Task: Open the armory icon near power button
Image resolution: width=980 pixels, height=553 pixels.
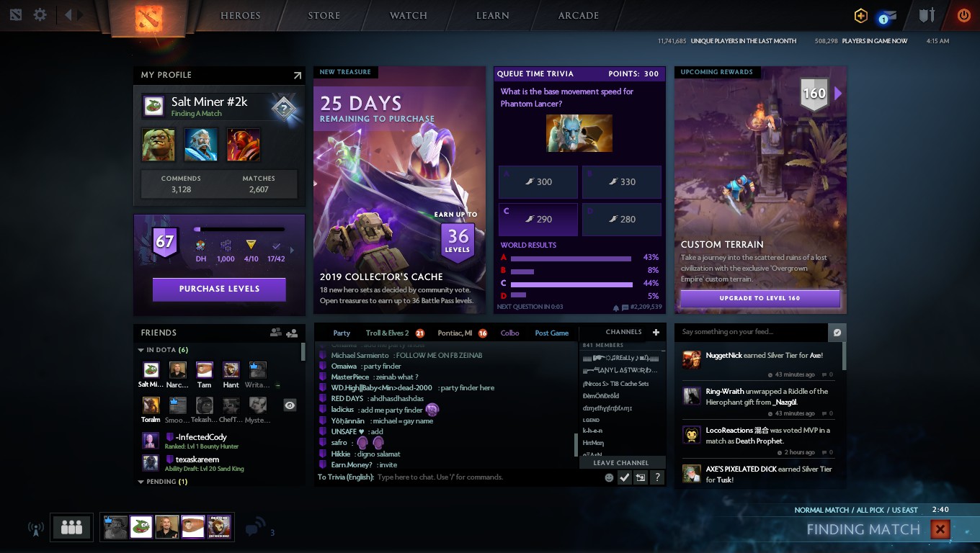Action: pos(927,15)
